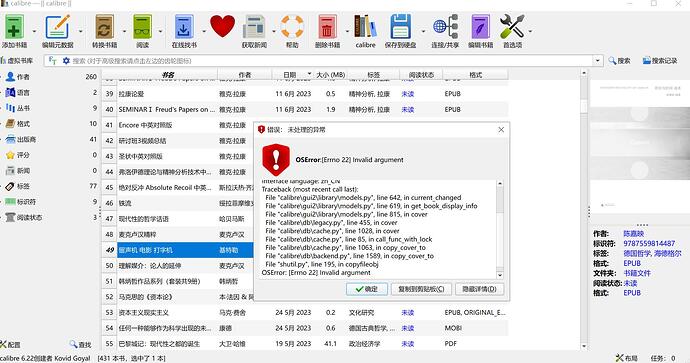
Task: Open dropdown arrow next to Edit metadata
Action: pyautogui.click(x=81, y=31)
